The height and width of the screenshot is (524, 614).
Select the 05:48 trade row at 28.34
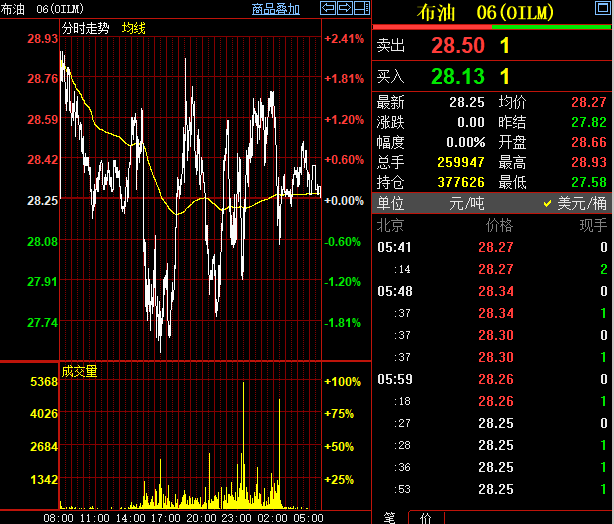[x=492, y=291]
